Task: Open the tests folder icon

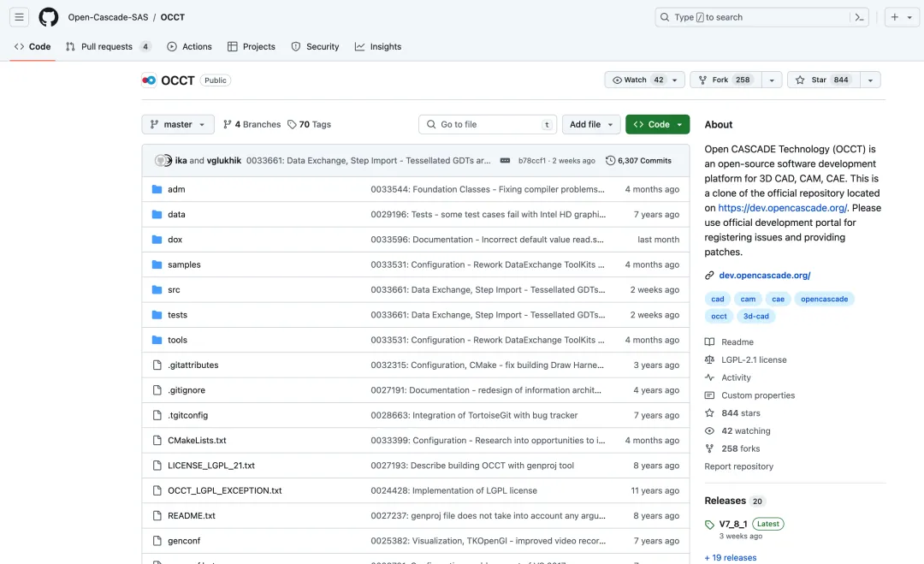Action: click(x=157, y=315)
